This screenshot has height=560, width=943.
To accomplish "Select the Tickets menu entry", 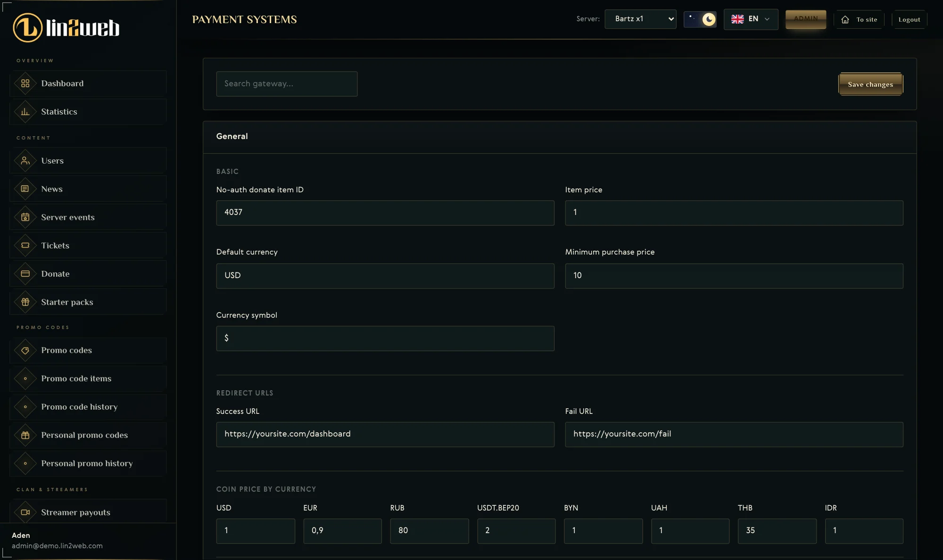I will pyautogui.click(x=88, y=246).
